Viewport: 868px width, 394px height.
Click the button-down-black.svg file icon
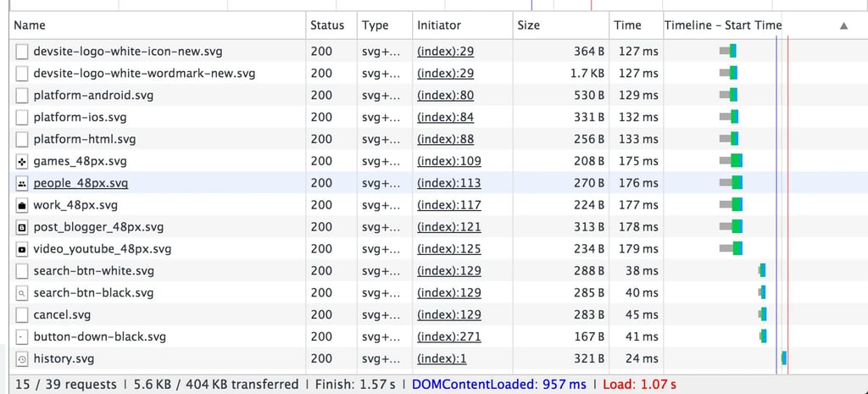pyautogui.click(x=21, y=336)
